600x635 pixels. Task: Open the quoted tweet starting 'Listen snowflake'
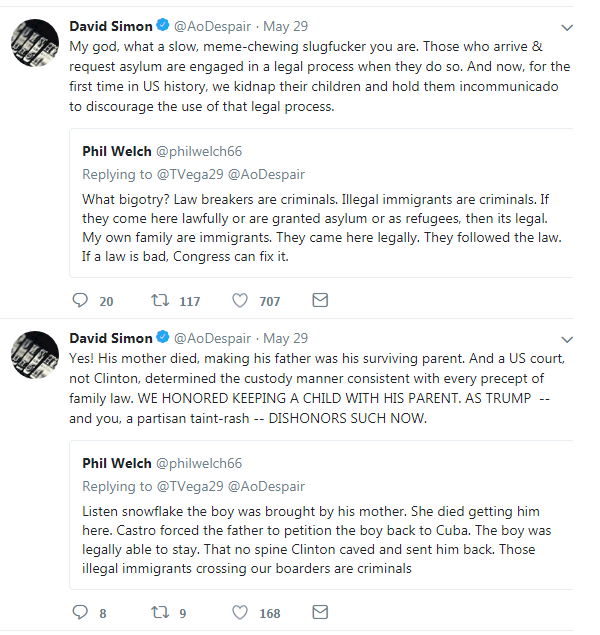(x=321, y=515)
